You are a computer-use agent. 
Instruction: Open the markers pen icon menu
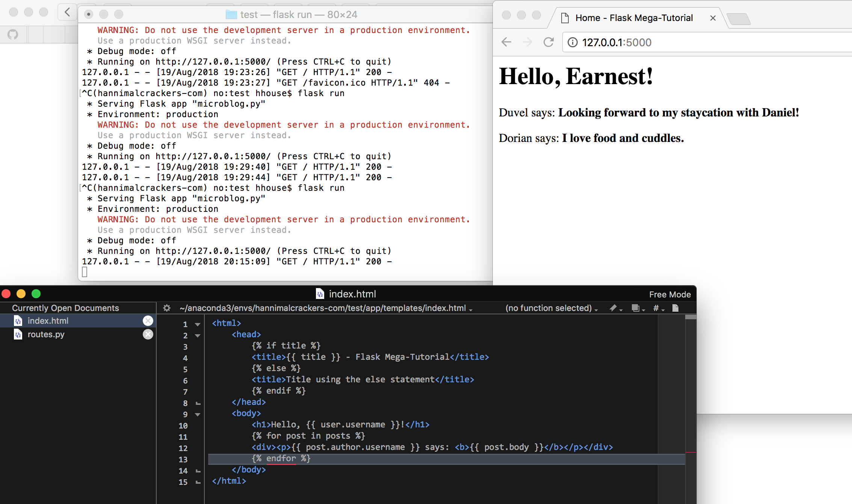point(615,308)
